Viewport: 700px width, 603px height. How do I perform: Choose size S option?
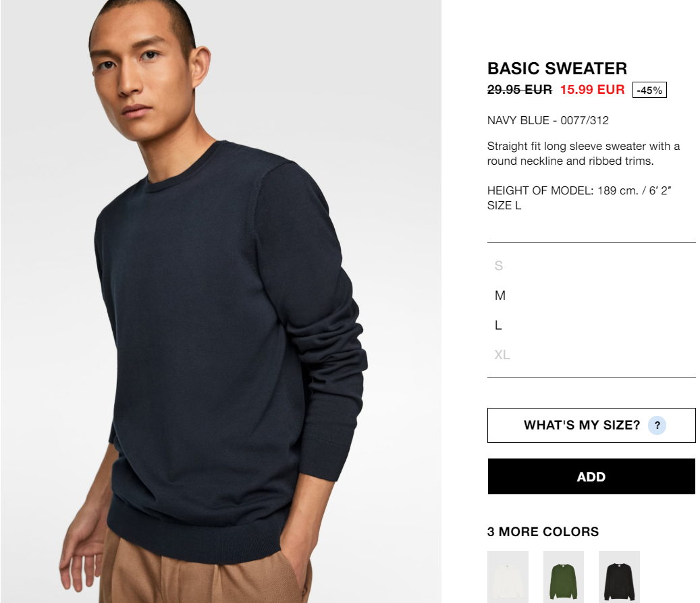click(499, 266)
